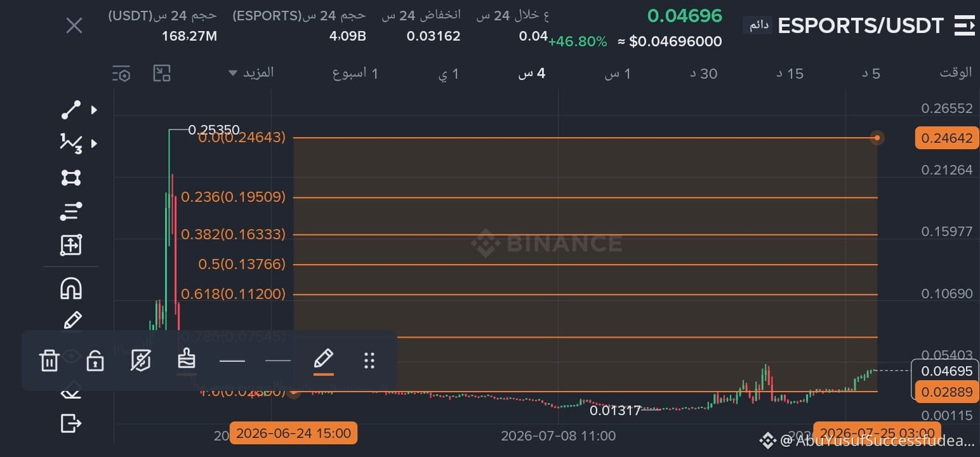Viewport: 980px width, 457px height.
Task: Click the 0.25350 high price label
Action: coord(214,130)
